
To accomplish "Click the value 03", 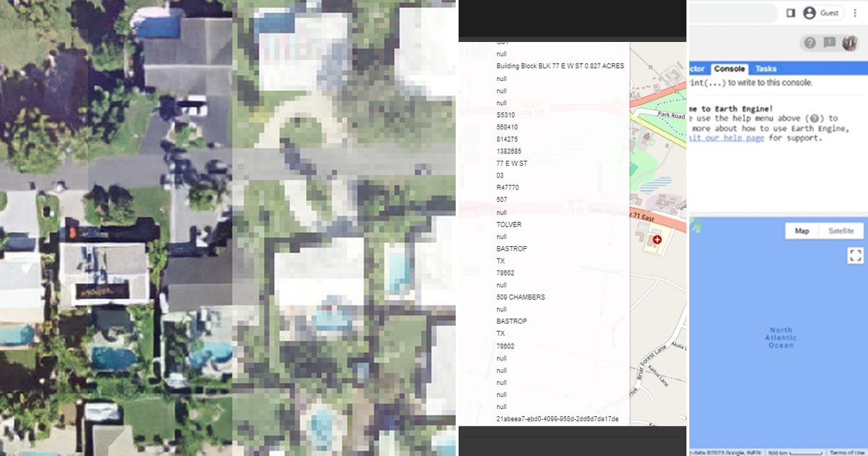I will tap(501, 175).
